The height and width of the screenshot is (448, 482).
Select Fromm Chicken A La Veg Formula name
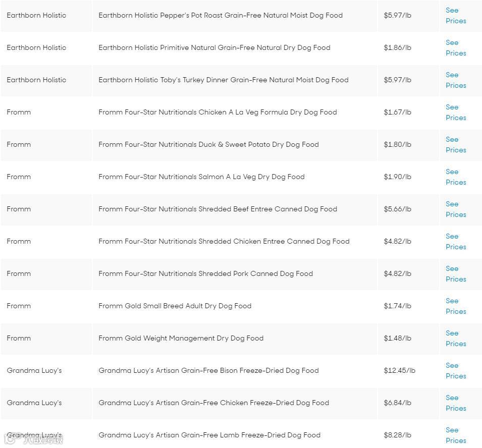[x=218, y=112]
